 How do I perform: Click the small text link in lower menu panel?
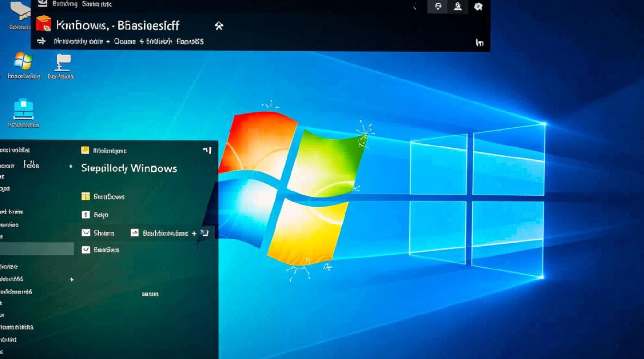tap(150, 294)
